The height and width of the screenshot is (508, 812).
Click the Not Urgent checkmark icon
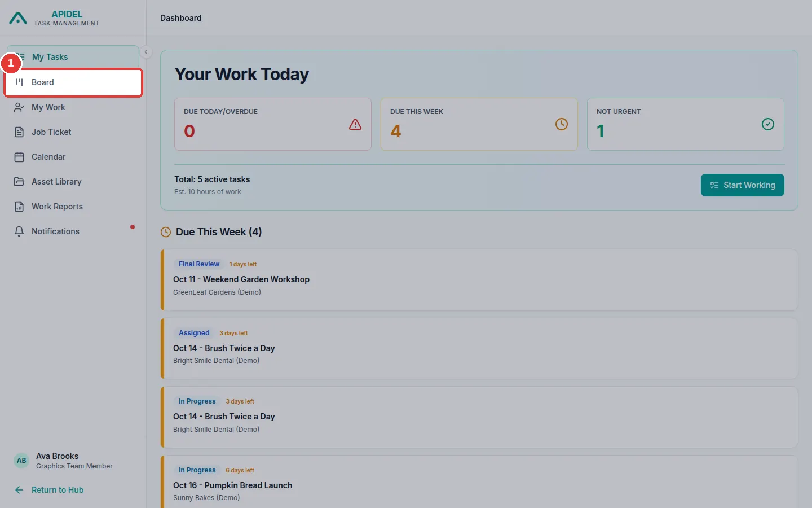coord(768,124)
